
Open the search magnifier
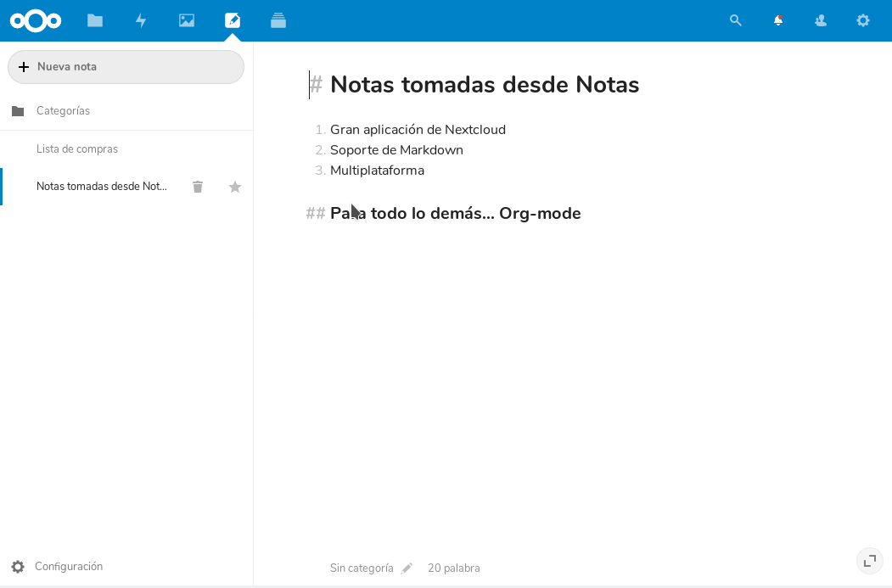pos(736,21)
